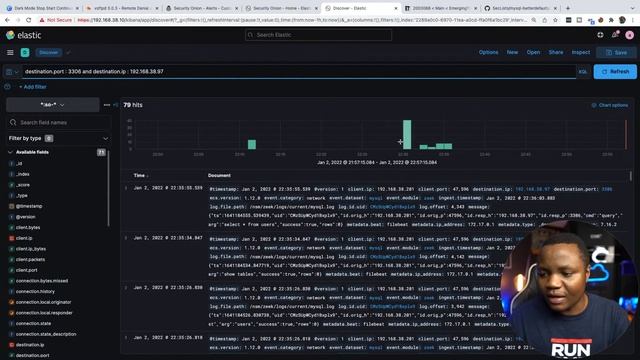Open the browser zoom magnifier icon

pos(534,20)
